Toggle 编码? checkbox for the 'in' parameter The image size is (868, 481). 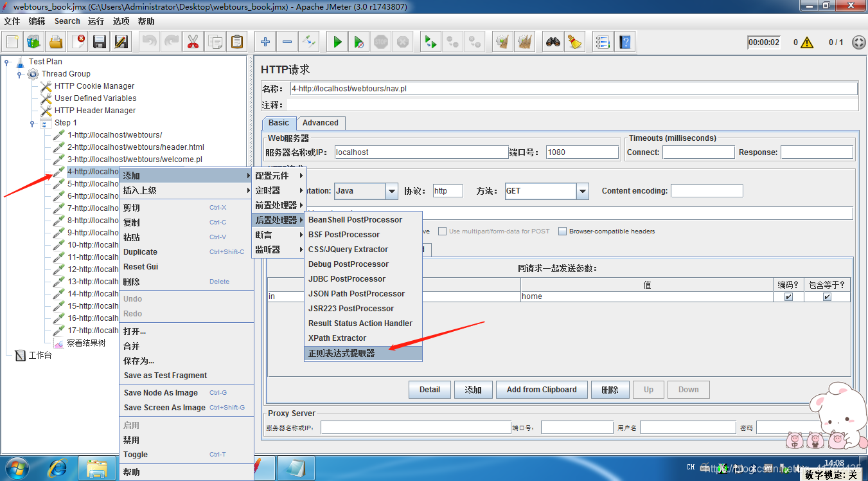[788, 296]
